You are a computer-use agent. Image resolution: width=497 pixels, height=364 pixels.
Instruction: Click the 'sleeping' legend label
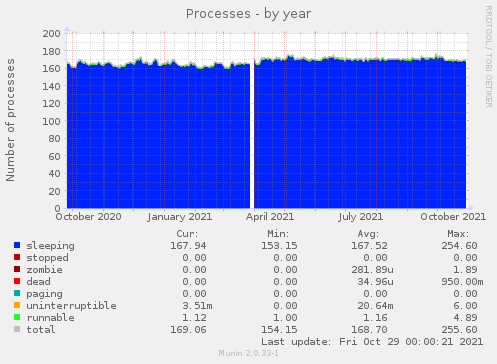click(x=50, y=246)
